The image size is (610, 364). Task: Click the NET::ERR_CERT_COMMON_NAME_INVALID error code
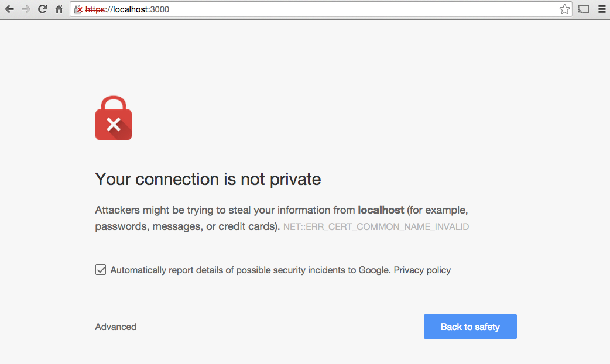[376, 226]
